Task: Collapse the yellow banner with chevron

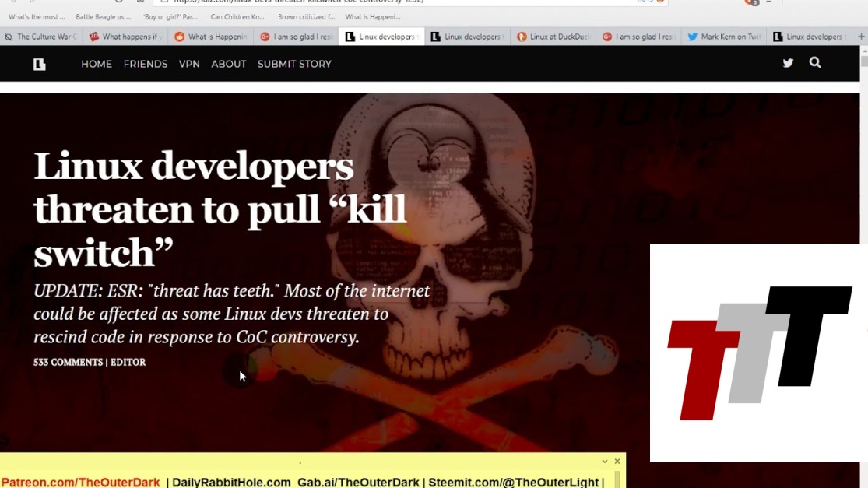Action: tap(605, 462)
